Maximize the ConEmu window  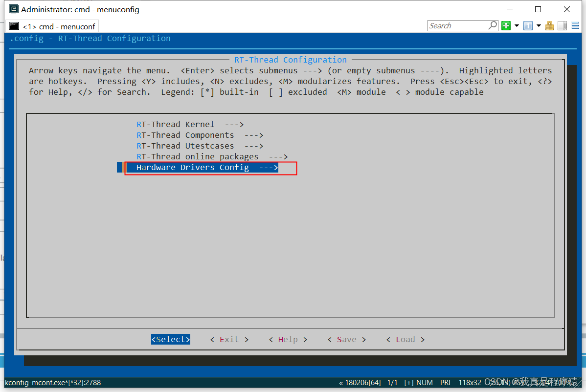538,9
